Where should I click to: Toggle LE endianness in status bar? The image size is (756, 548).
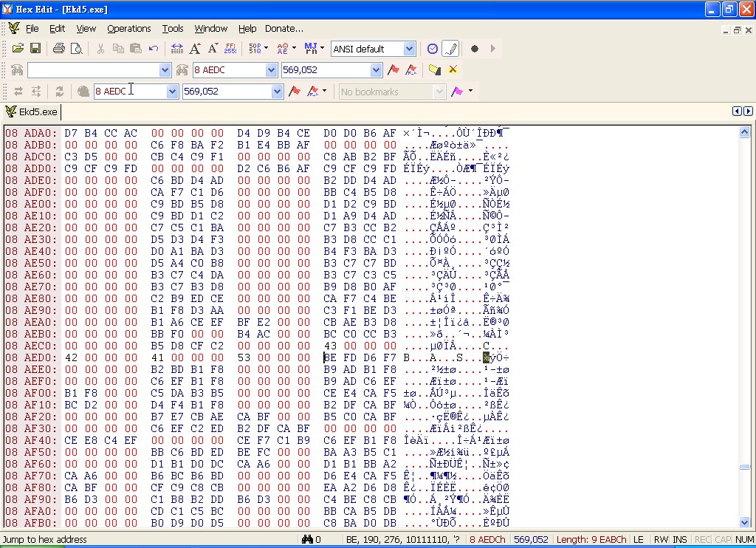click(x=639, y=539)
